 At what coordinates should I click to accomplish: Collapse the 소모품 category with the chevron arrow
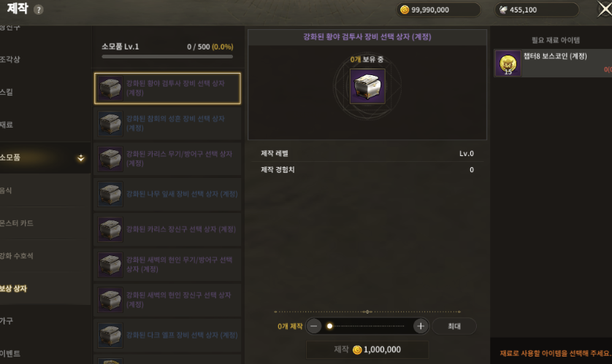[x=81, y=158]
